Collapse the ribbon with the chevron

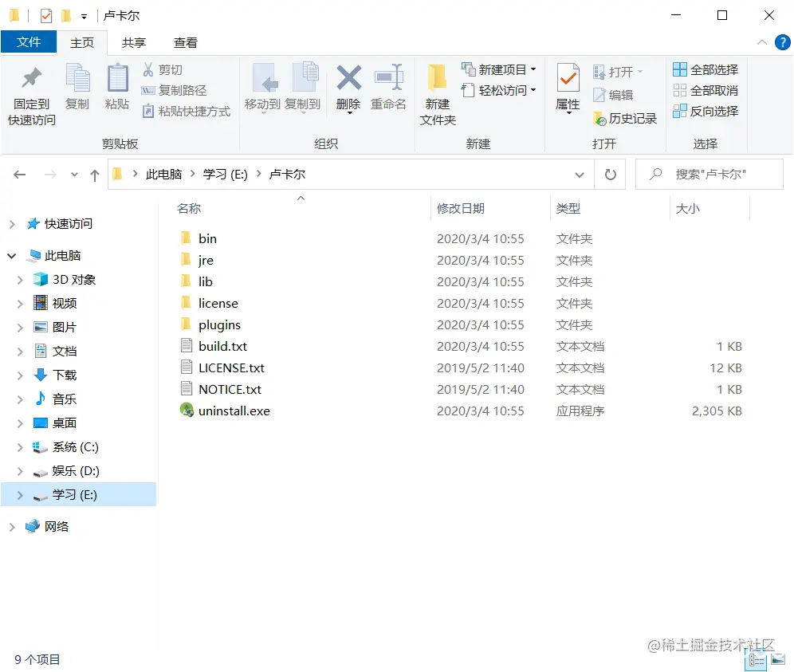click(761, 42)
